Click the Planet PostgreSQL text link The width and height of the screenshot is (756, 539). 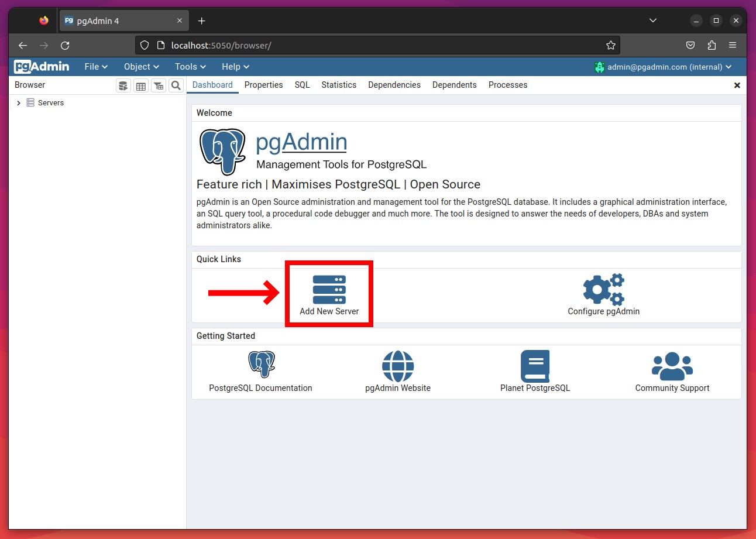pyautogui.click(x=535, y=388)
